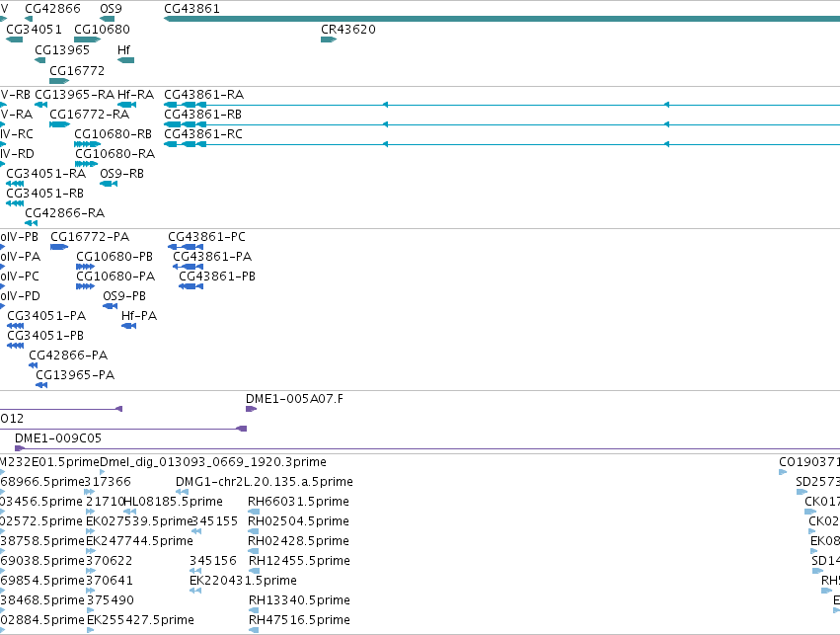Select the RH02504.5prime EST label
The image size is (840, 635).
pyautogui.click(x=298, y=522)
